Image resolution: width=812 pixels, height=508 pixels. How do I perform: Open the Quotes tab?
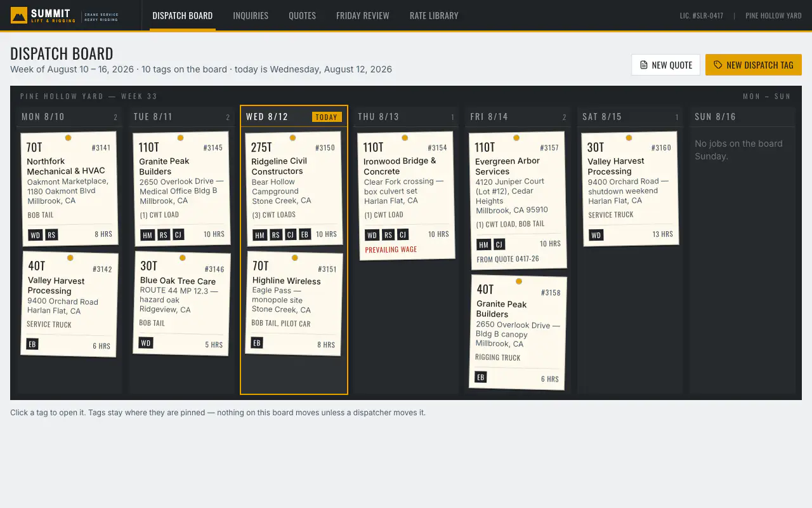302,15
